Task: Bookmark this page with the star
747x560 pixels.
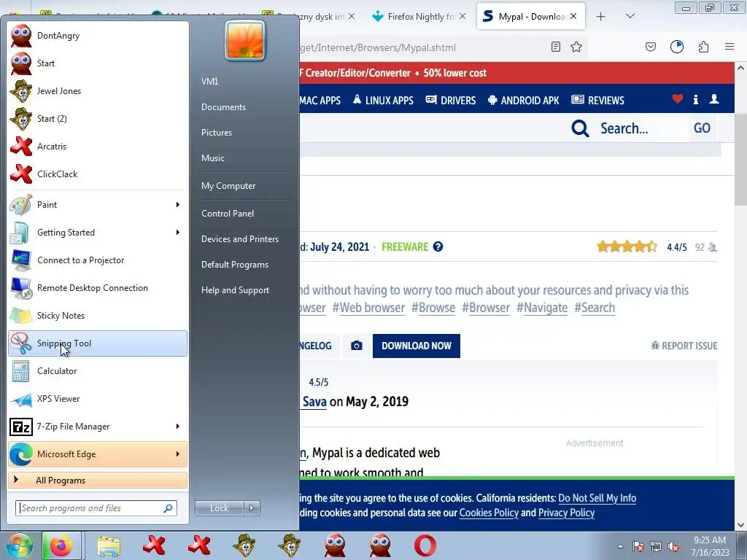Action: (576, 47)
